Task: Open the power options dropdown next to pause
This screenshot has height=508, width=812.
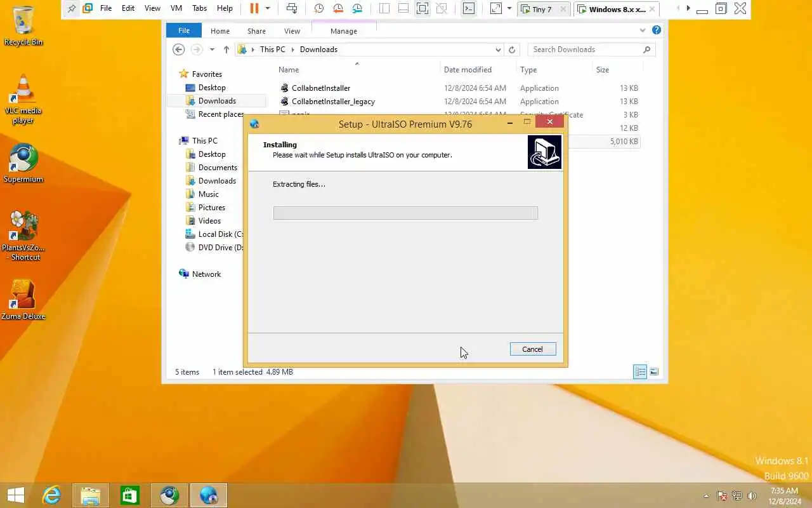Action: pos(268,8)
